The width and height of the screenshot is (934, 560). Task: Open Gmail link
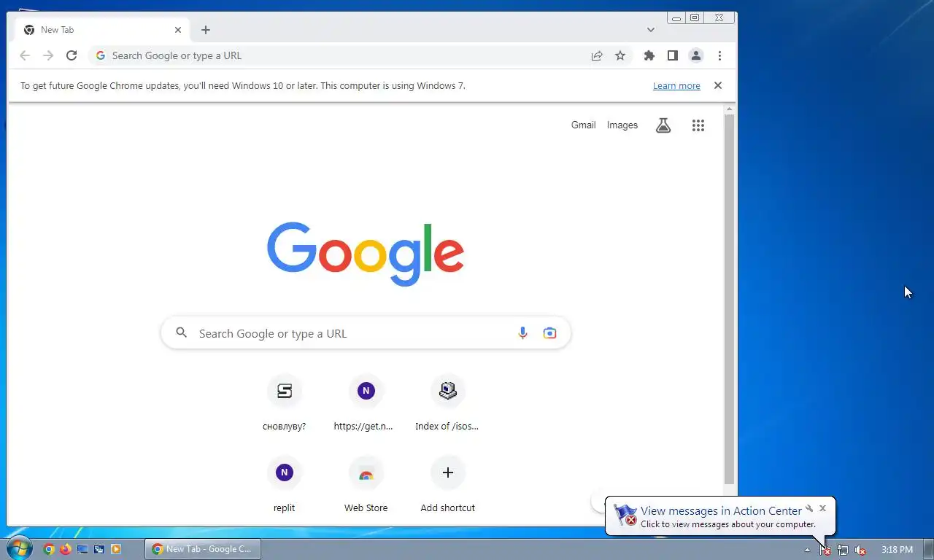click(583, 125)
